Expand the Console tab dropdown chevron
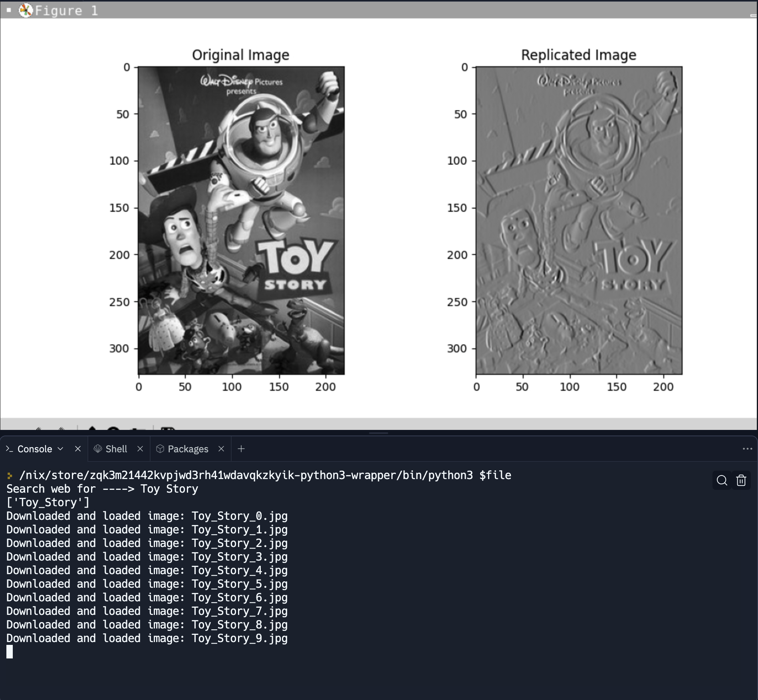Image resolution: width=758 pixels, height=700 pixels. pyautogui.click(x=60, y=449)
